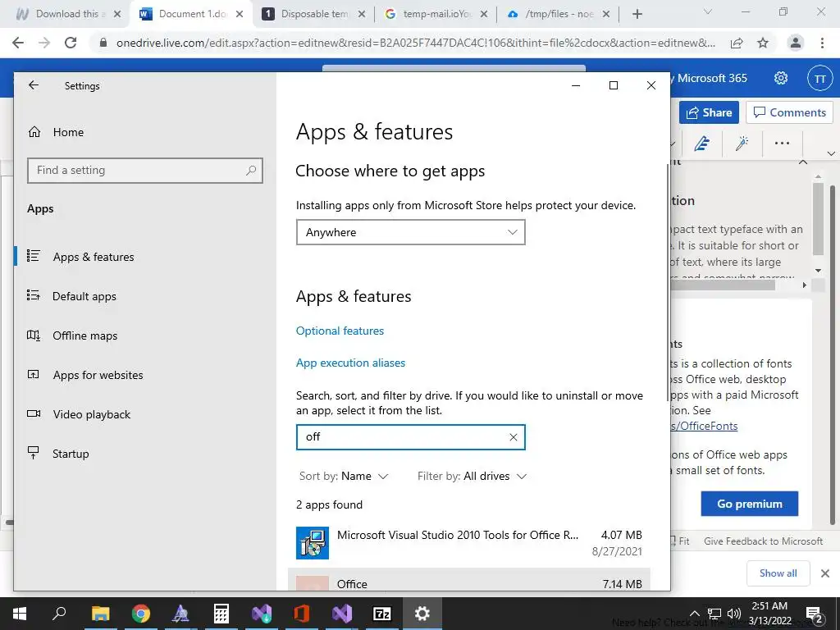Screen dimensions: 840x630
Task: Click the search magnifier in Find a setting
Action: (x=251, y=171)
